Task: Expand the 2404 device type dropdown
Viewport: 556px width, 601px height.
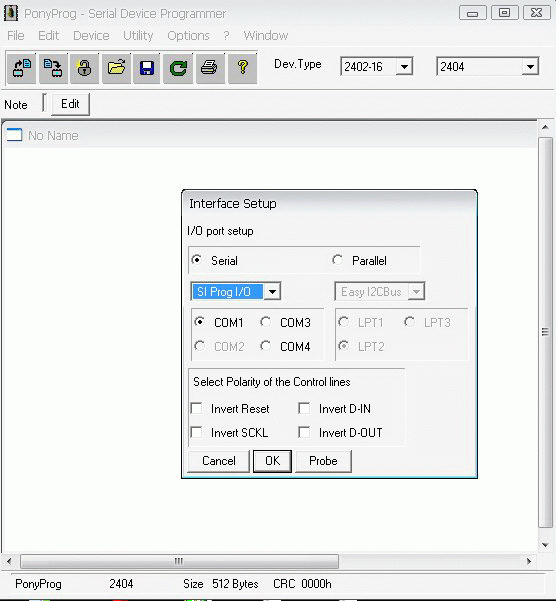Action: (x=530, y=67)
